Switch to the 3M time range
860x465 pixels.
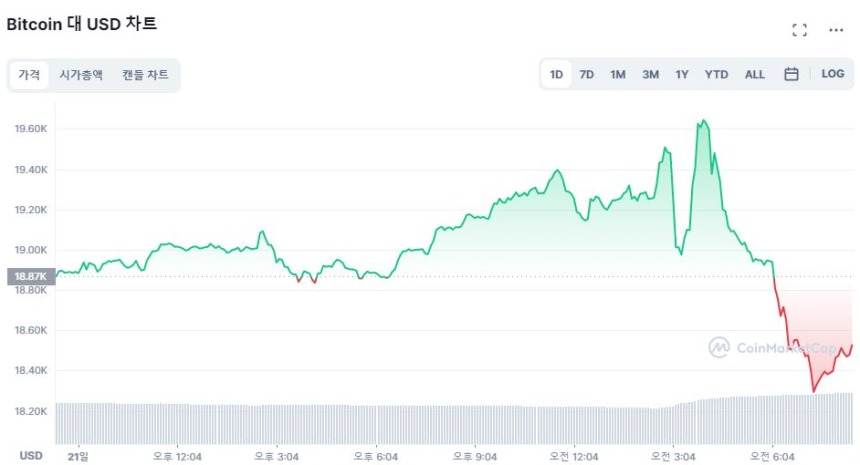[x=650, y=74]
